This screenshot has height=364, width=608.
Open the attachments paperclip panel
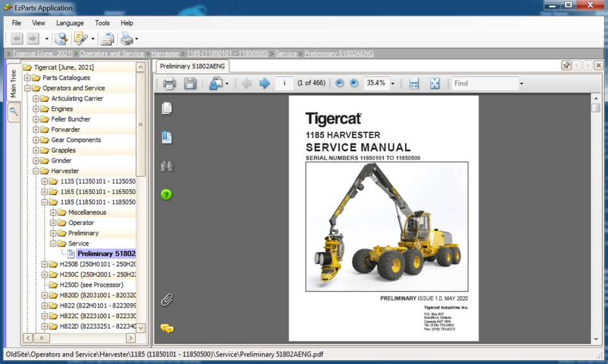167,299
